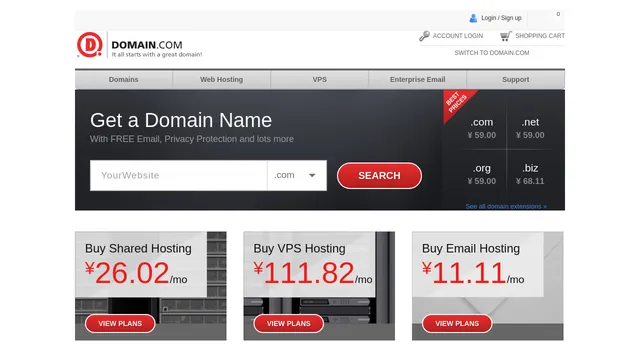Click View Plans under VPS Hosting
This screenshot has height=360, width=640.
pos(289,323)
